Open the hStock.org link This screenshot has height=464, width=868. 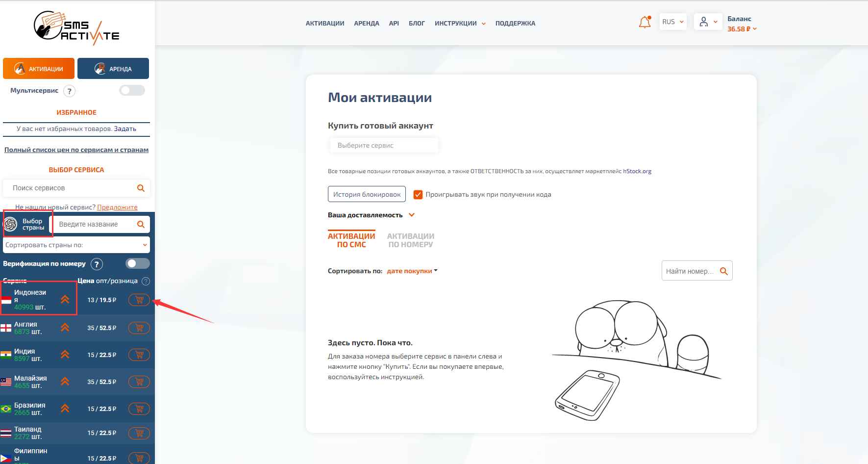click(637, 171)
